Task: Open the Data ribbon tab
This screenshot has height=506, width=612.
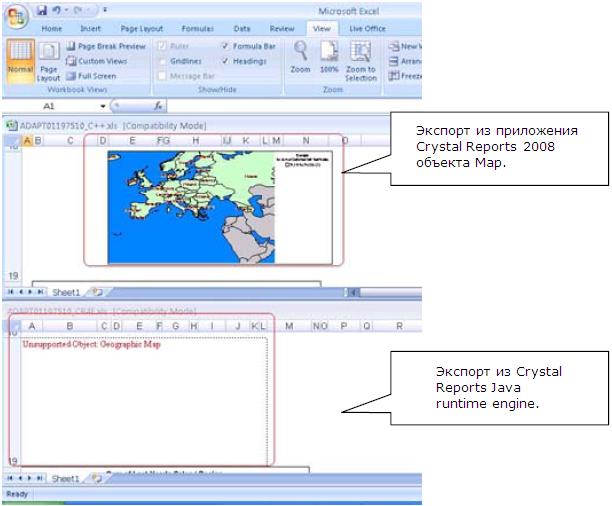Action: click(242, 29)
